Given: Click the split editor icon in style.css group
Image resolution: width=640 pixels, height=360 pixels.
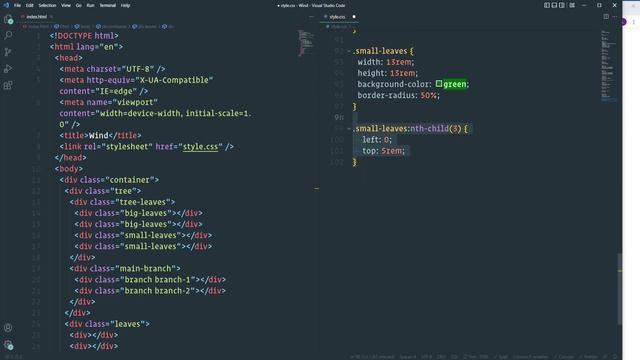Looking at the screenshot, I should point(606,17).
